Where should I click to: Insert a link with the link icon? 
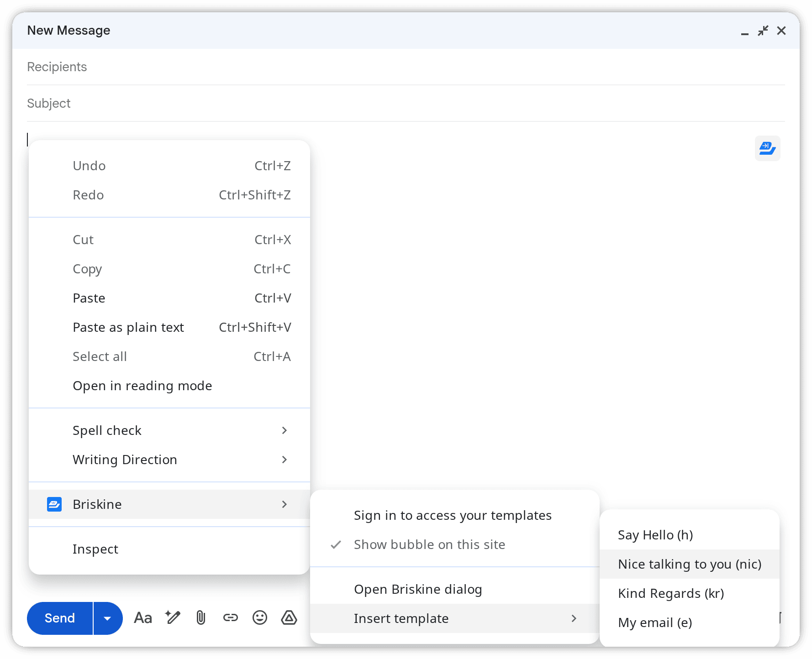pyautogui.click(x=230, y=618)
